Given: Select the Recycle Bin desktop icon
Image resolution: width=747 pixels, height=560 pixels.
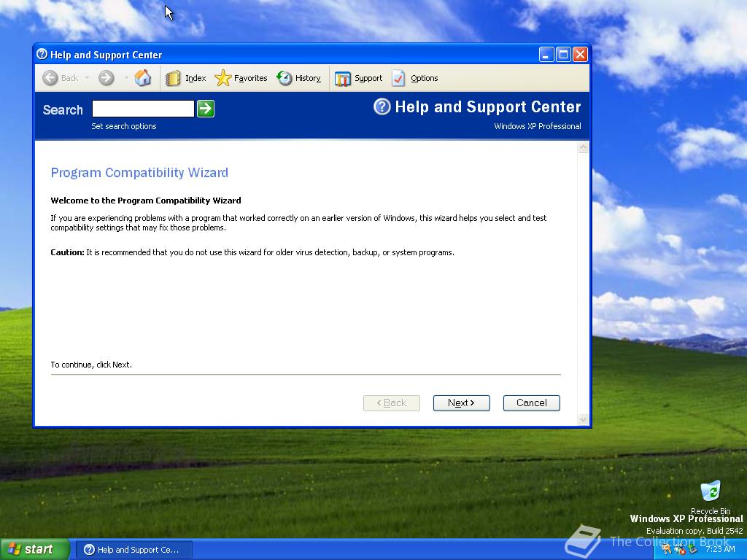Looking at the screenshot, I should click(711, 497).
